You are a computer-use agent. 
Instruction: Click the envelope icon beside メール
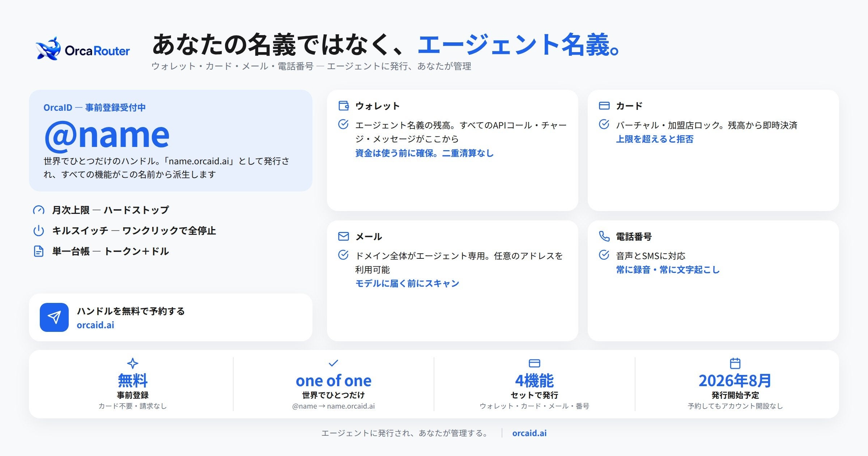(x=344, y=236)
